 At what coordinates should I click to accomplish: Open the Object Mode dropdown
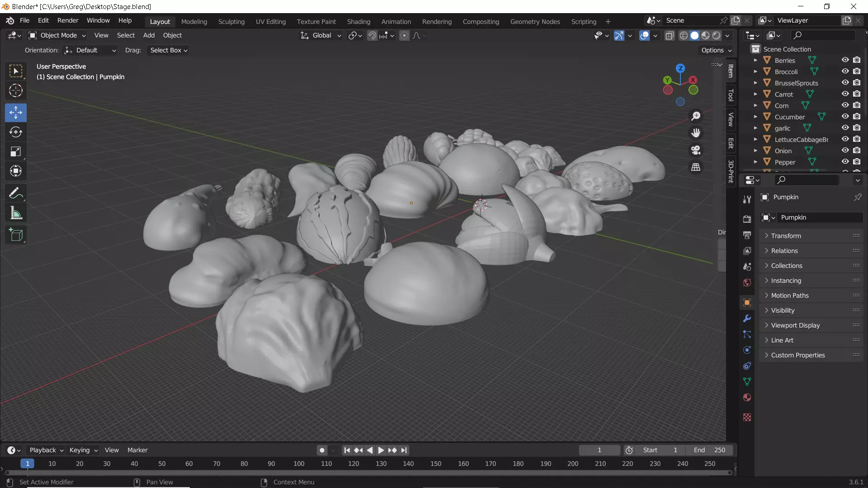[57, 35]
